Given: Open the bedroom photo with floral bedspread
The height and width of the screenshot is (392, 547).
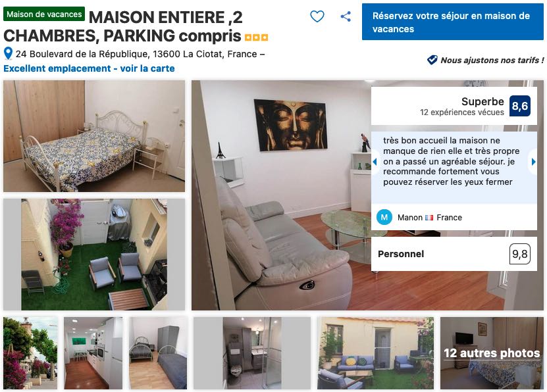Looking at the screenshot, I should pyautogui.click(x=94, y=136).
